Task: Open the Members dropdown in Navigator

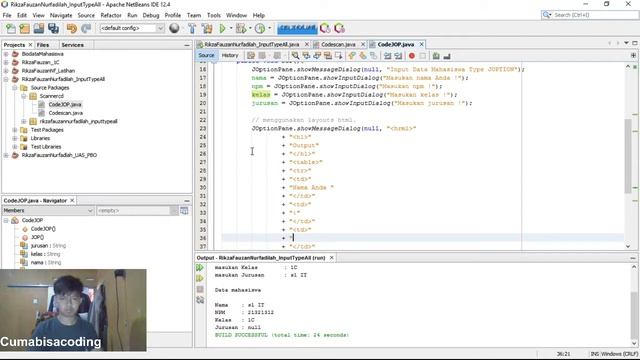Action: pyautogui.click(x=48, y=211)
